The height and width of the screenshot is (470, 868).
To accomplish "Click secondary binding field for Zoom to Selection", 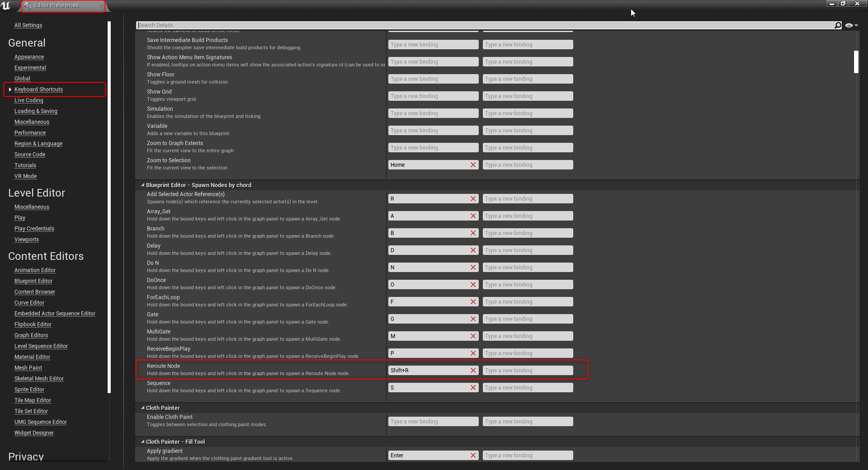I will (528, 165).
